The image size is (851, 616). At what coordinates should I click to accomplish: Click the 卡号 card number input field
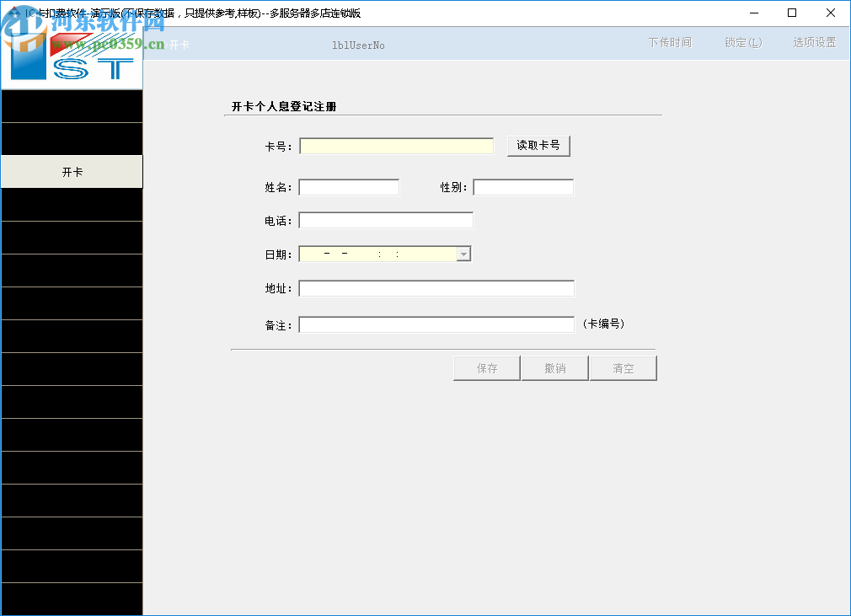point(396,145)
